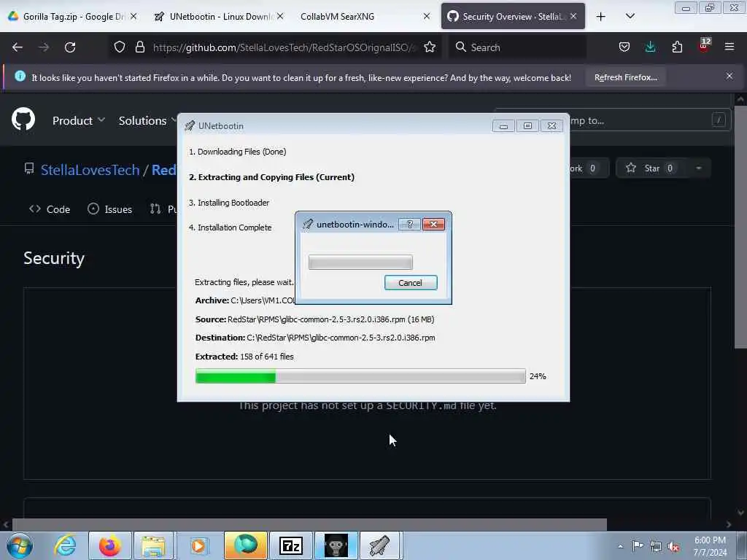This screenshot has width=747, height=560.
Task: Open the extensions puzzle icon
Action: click(x=677, y=47)
